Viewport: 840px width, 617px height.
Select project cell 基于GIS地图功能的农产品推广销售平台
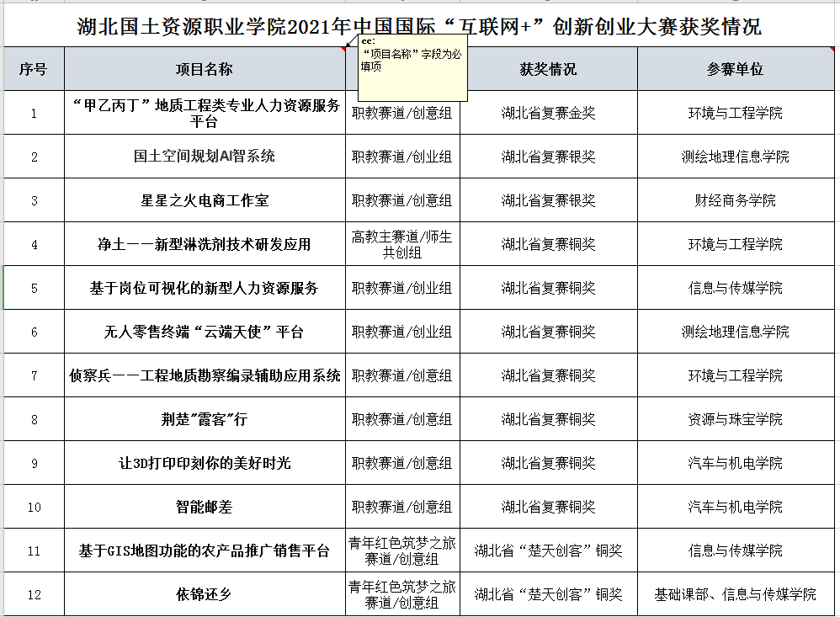205,551
